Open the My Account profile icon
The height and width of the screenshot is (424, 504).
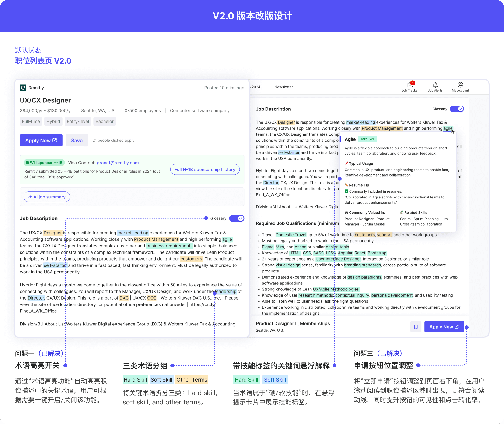pos(460,85)
